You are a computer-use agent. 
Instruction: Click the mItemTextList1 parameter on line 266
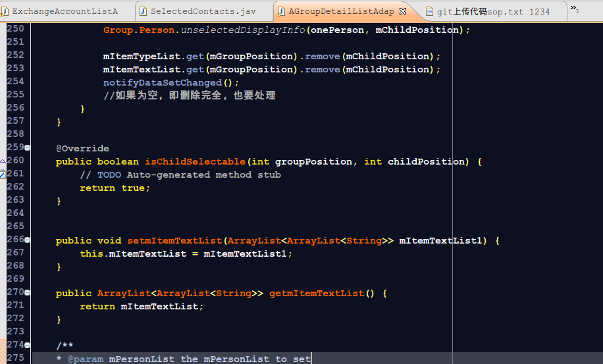click(x=440, y=241)
